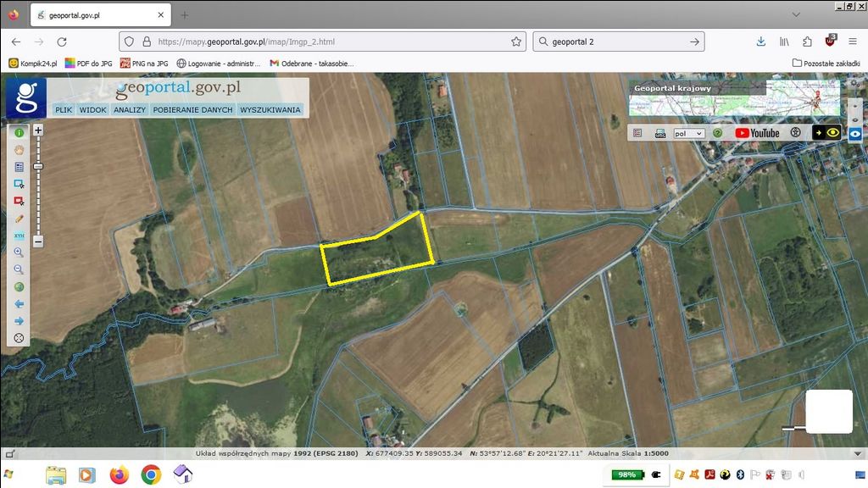The height and width of the screenshot is (488, 868).
Task: Expand the Firefox list all tabs chevron
Action: (x=796, y=14)
